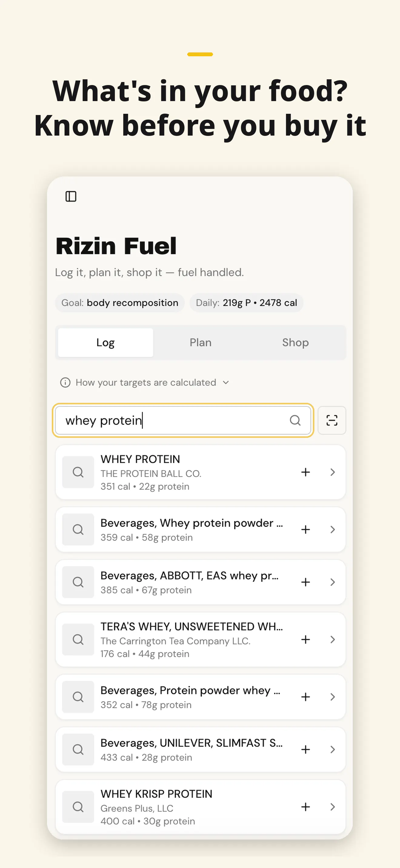Image resolution: width=400 pixels, height=868 pixels.
Task: Switch to the Shop tab
Action: pyautogui.click(x=295, y=342)
